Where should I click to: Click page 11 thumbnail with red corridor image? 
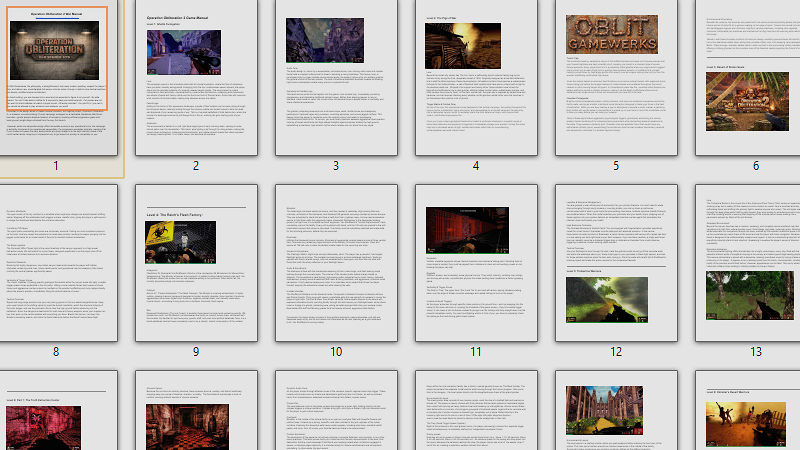(x=476, y=263)
